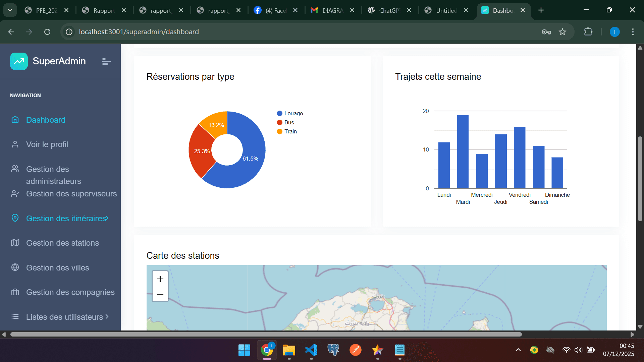
Task: Open the taskbar clock and date
Action: point(619,350)
